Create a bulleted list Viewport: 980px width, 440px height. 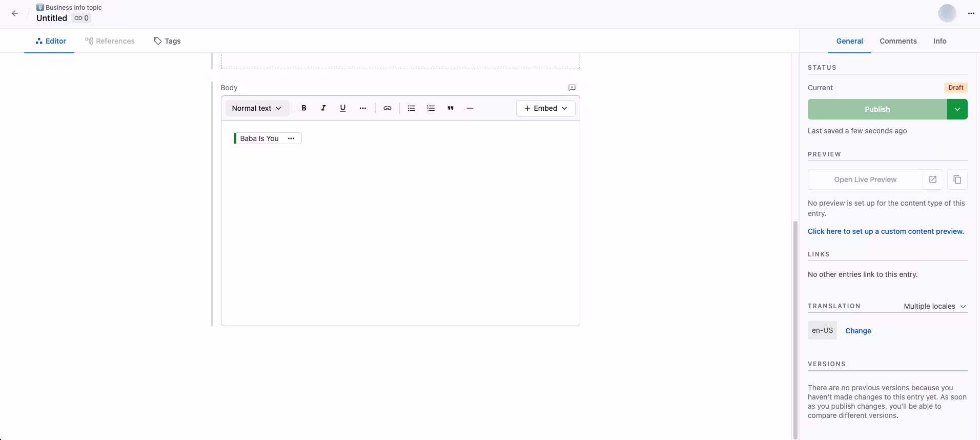412,108
